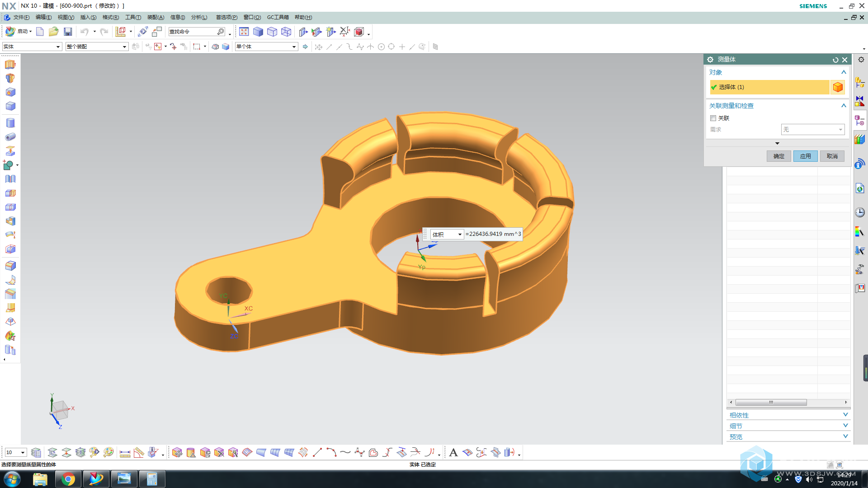Expand more dialog options with down triangle
868x488 pixels.
pos(777,144)
